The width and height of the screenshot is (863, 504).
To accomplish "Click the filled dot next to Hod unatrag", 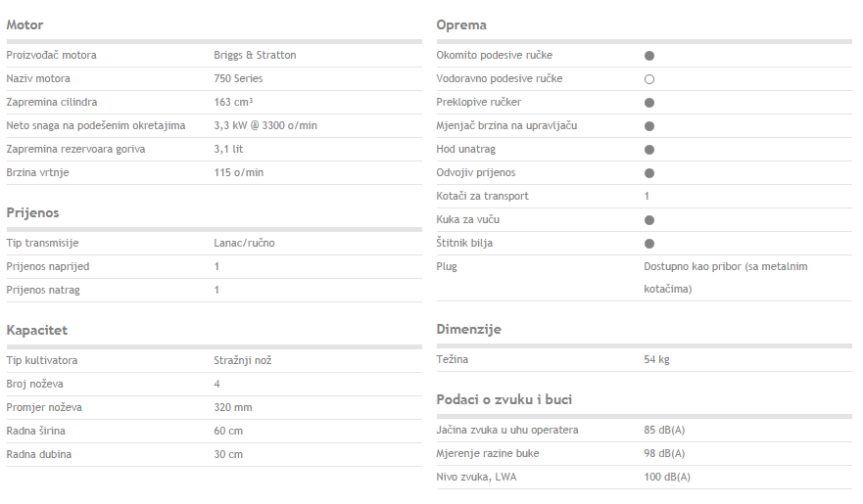I will point(649,150).
